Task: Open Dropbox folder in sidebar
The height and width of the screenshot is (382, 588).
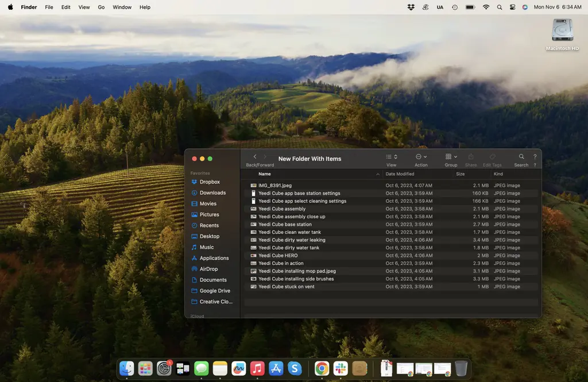Action: 210,182
